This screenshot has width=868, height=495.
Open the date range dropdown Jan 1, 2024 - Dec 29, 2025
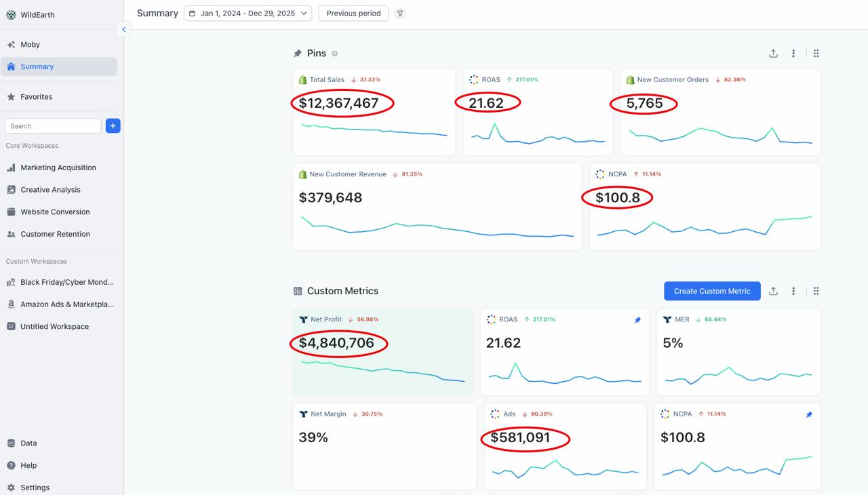coord(248,14)
